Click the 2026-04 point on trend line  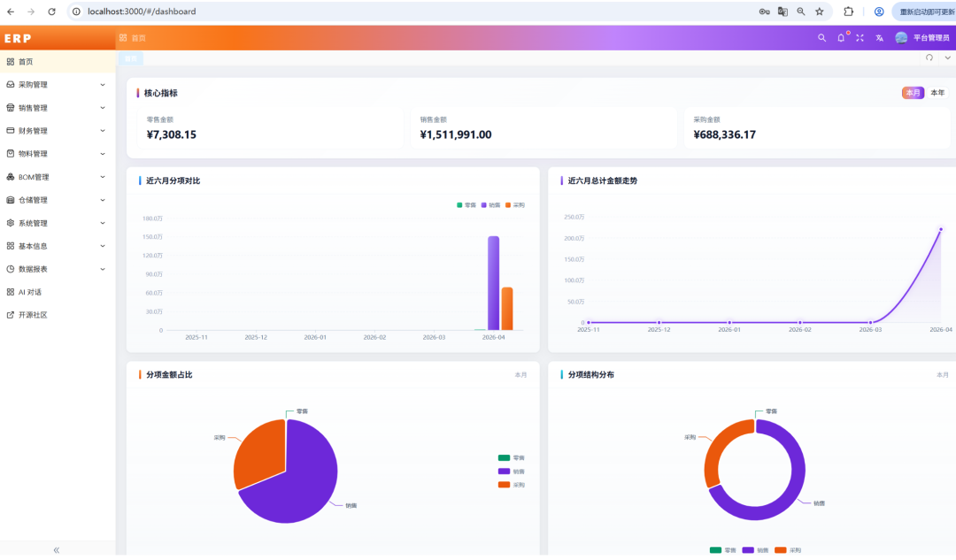(x=941, y=229)
